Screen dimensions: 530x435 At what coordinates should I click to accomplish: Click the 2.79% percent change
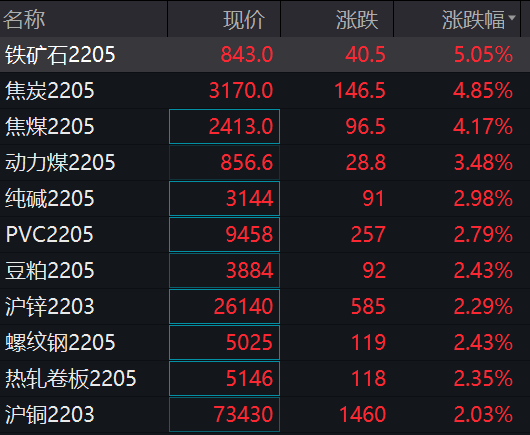[x=483, y=234]
